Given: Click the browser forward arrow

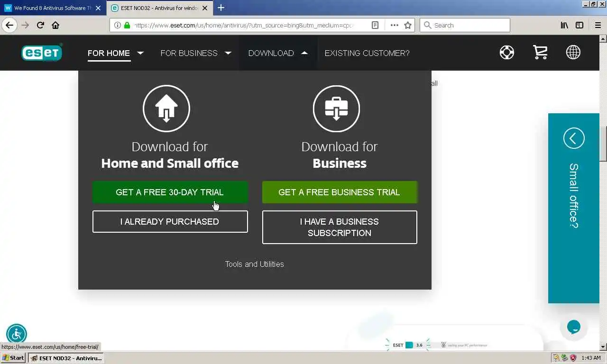Looking at the screenshot, I should [25, 25].
